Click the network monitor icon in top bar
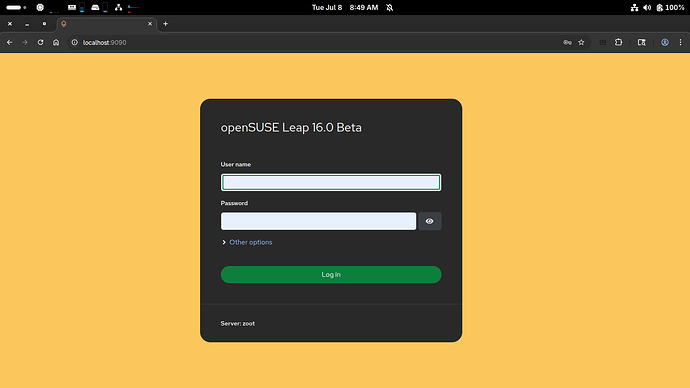The height and width of the screenshot is (388, 690). tap(118, 7)
